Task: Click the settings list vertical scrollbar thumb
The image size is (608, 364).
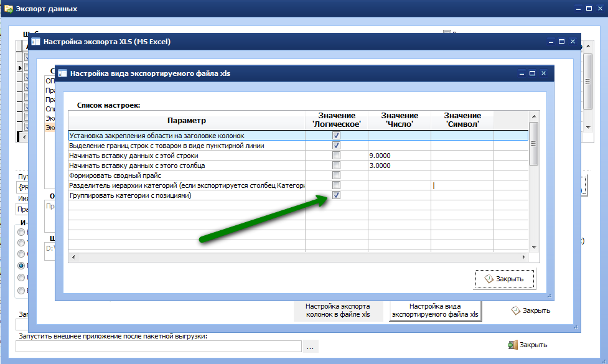Action: pos(534,144)
